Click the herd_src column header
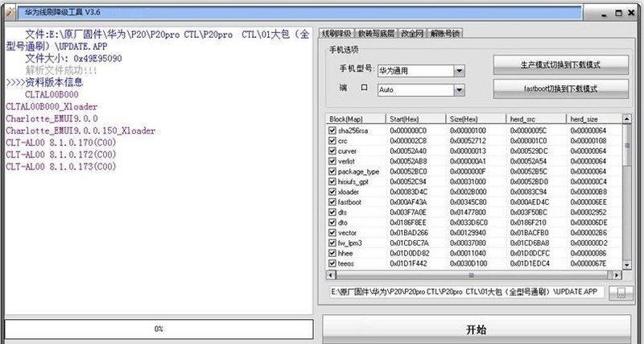Image resolution: width=644 pixels, height=344 pixels. click(x=536, y=119)
